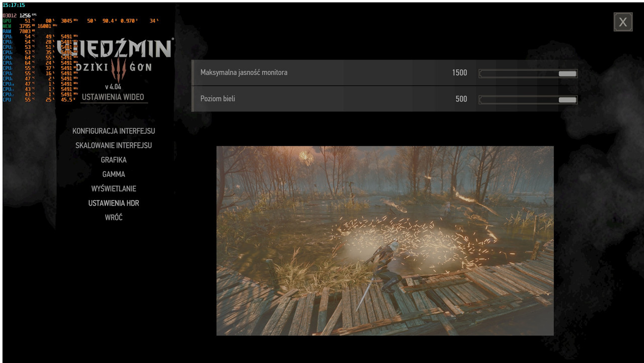The height and width of the screenshot is (363, 644).
Task: Click the USTAWIENIA WIDEO heading
Action: coord(113,97)
